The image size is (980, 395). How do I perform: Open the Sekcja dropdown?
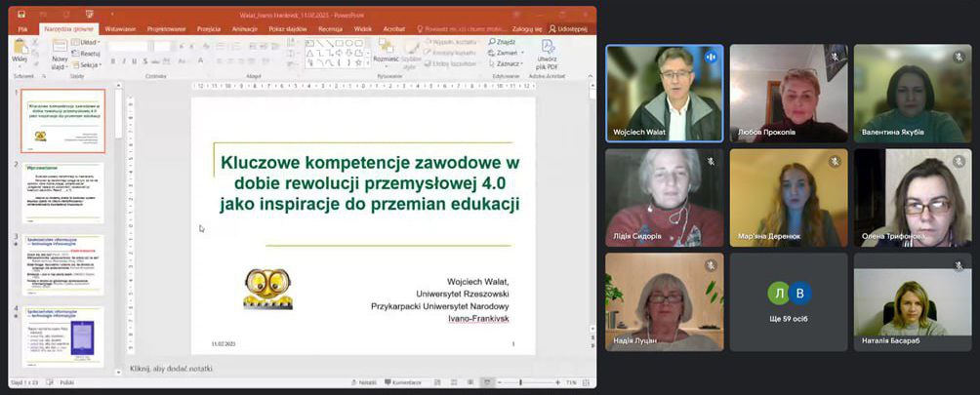(88, 62)
